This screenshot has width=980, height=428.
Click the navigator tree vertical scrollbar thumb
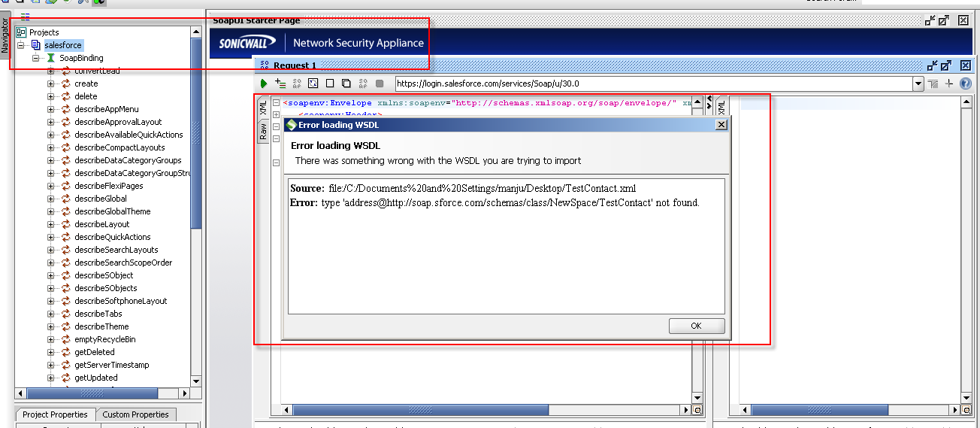click(196, 132)
